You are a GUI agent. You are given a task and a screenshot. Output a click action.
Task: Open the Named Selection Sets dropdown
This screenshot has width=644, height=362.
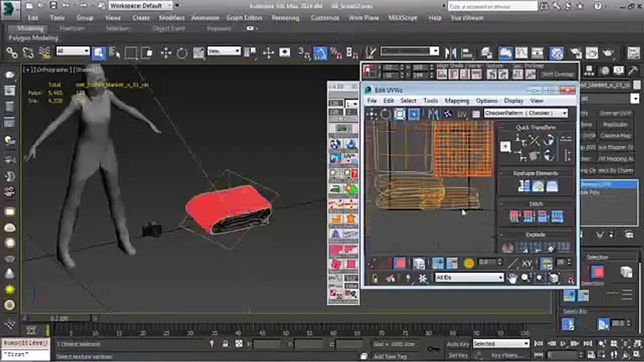410,51
